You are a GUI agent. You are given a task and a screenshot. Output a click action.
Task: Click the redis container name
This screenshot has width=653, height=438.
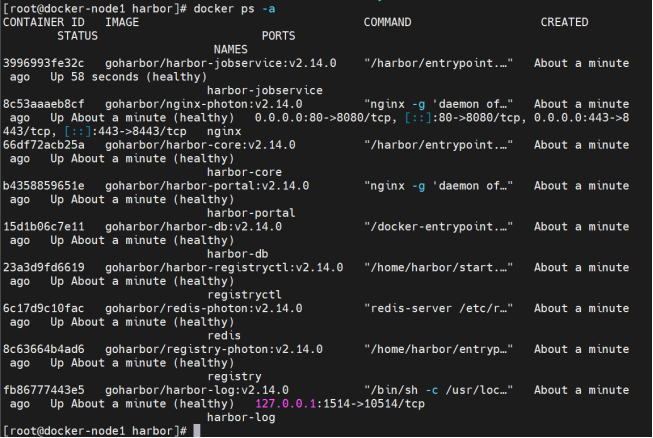(224, 336)
